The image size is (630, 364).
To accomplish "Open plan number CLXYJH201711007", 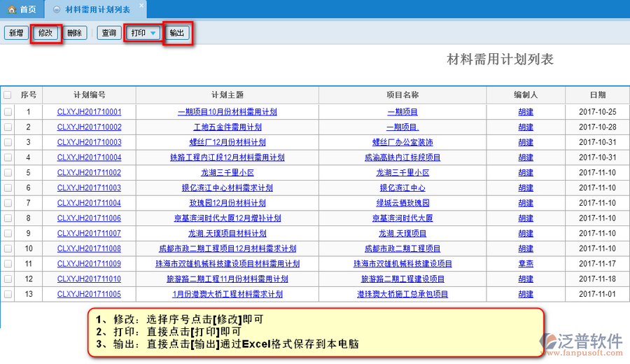I will pyautogui.click(x=89, y=233).
